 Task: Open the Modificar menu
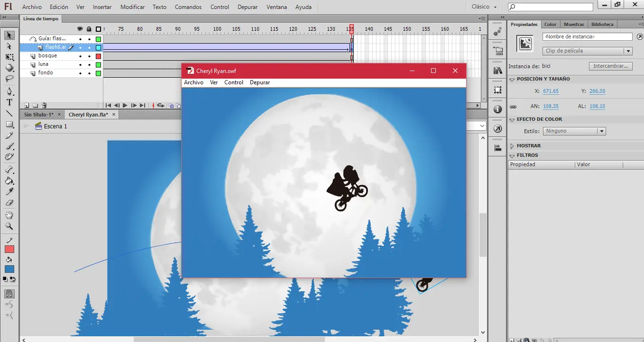(x=133, y=7)
